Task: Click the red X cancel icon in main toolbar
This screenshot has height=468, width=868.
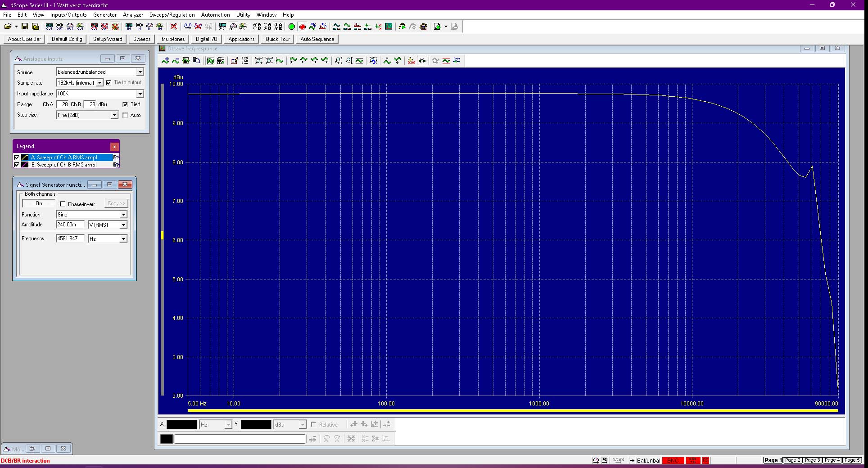Action: (174, 27)
